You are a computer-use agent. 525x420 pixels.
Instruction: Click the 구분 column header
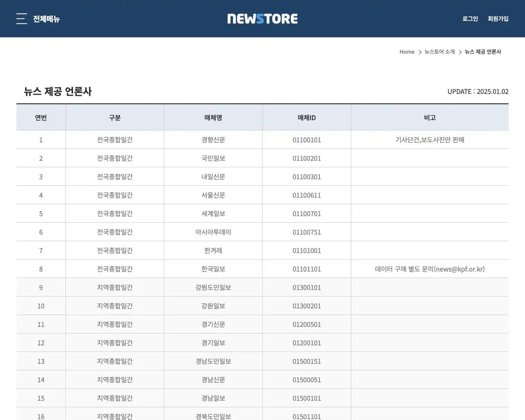click(115, 118)
